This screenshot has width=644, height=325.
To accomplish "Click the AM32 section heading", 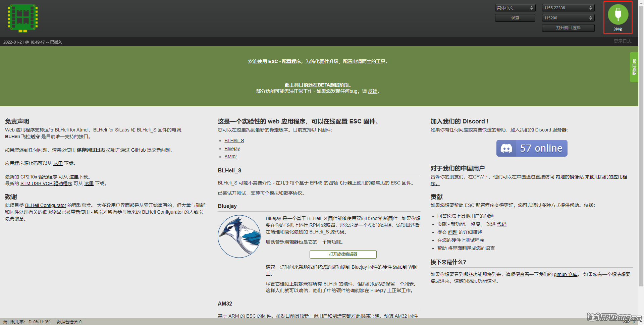I will coord(225,304).
